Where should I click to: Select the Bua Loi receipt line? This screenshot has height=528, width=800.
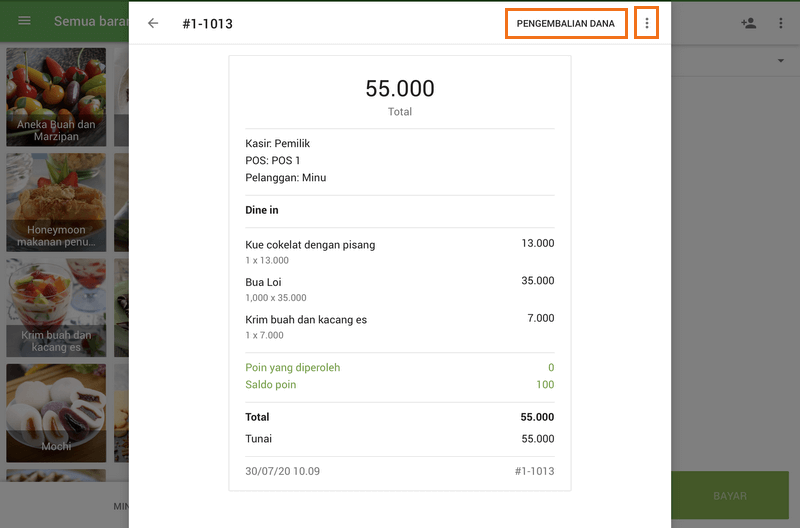click(x=399, y=289)
